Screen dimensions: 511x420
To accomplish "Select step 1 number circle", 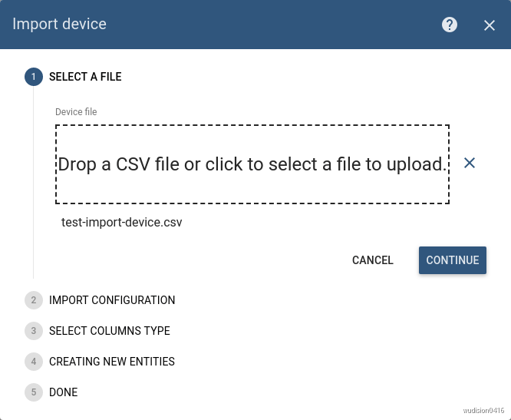I will click(34, 77).
